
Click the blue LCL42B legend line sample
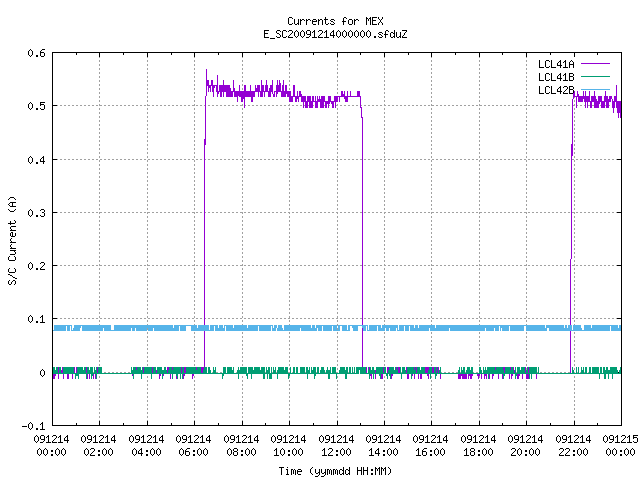pyautogui.click(x=595, y=89)
